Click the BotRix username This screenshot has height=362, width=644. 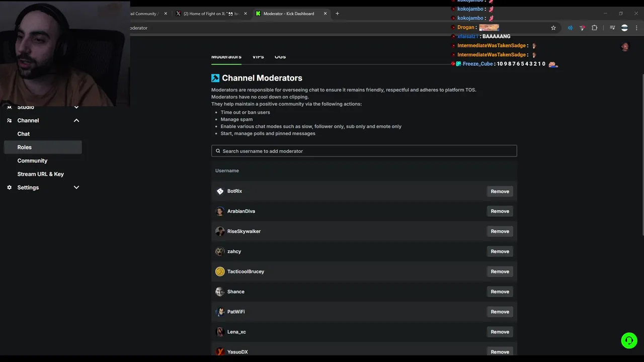tap(234, 191)
